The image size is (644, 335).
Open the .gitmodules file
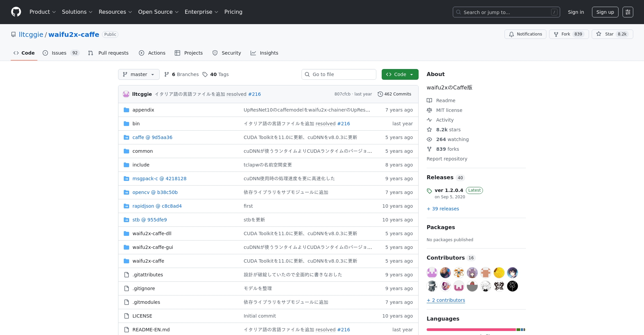pos(146,302)
